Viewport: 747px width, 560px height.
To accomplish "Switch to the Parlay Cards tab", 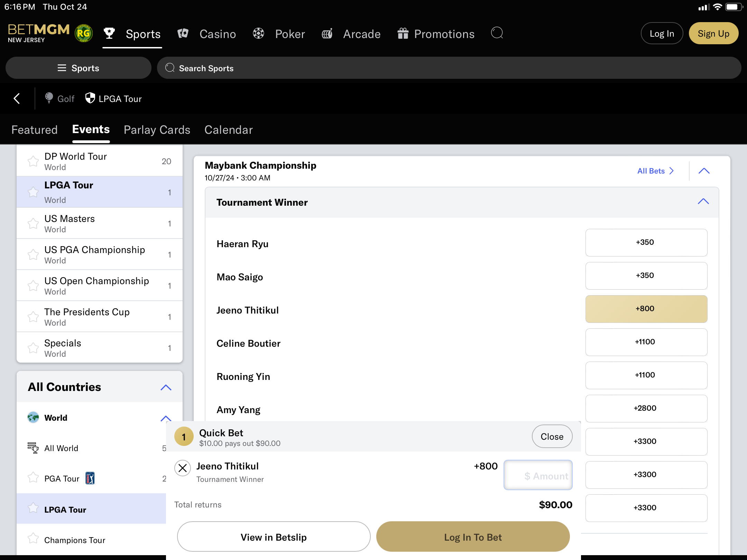I will pos(157,130).
